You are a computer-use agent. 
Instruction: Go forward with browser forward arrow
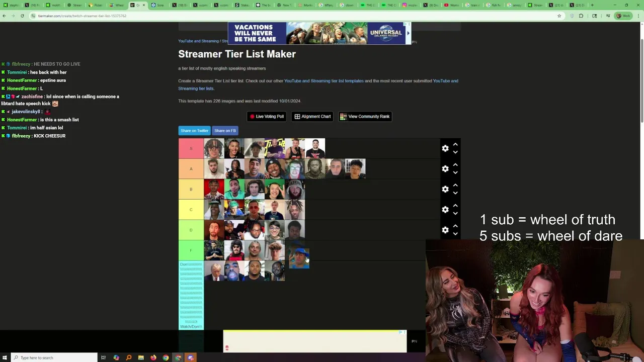coord(13,16)
